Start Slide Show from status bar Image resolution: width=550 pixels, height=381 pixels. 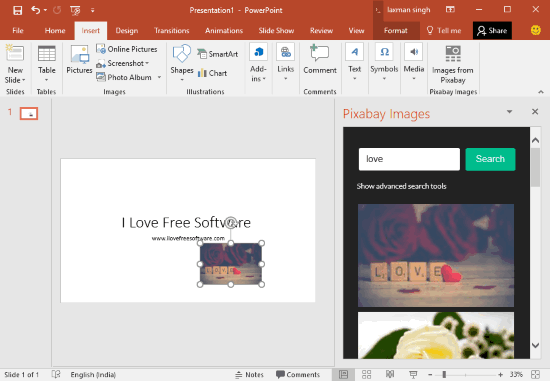point(413,375)
